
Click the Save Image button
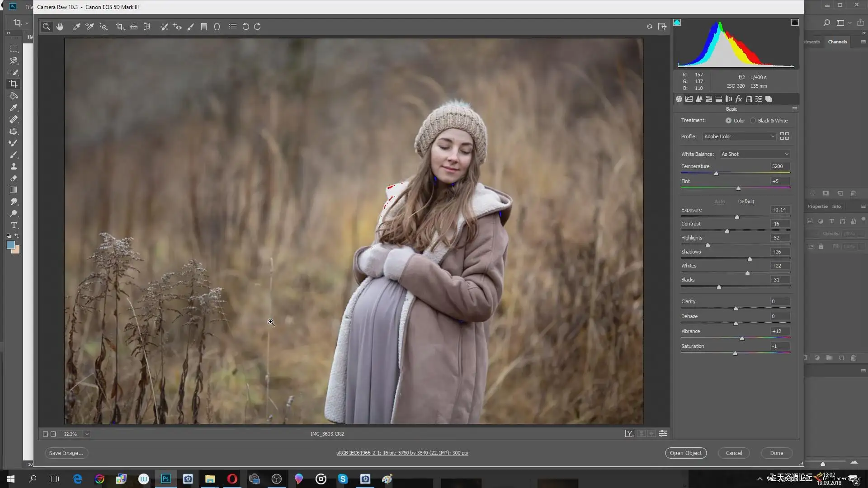(x=66, y=453)
